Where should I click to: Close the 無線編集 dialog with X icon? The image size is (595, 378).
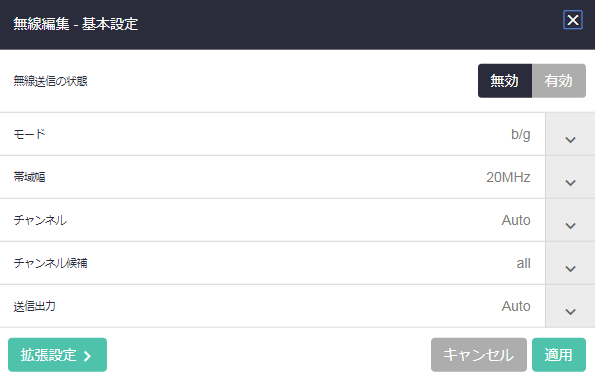[573, 20]
